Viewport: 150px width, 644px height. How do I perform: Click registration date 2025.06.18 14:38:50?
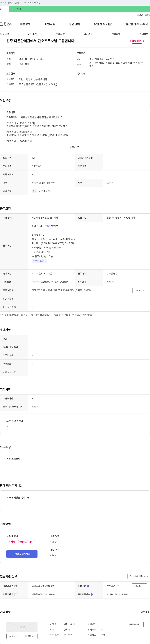click(x=42, y=586)
